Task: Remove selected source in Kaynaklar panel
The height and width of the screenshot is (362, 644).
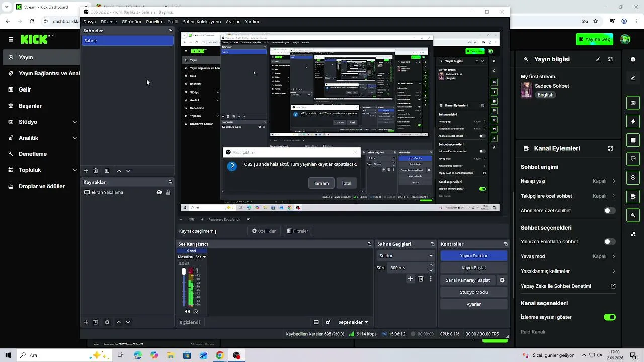Action: pyautogui.click(x=95, y=322)
